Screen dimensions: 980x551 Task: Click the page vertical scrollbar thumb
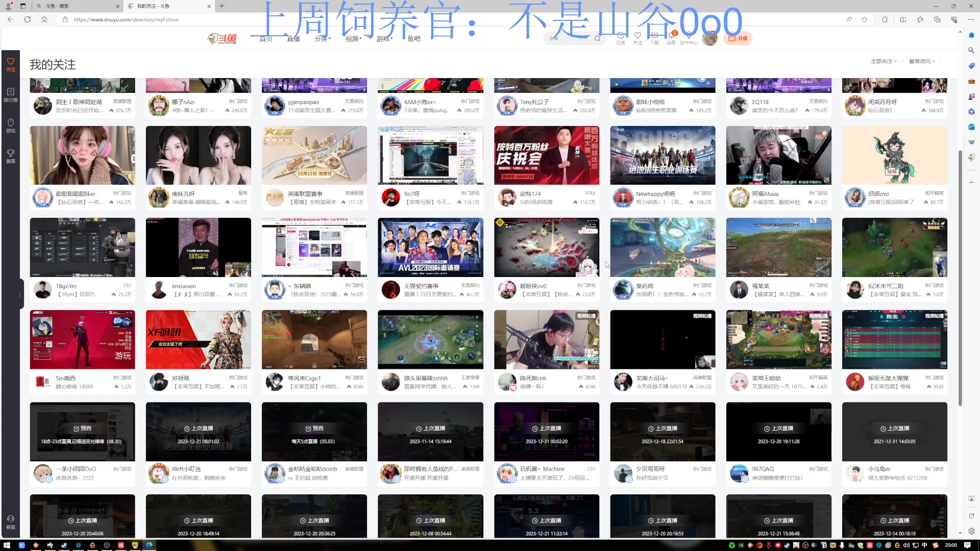(x=960, y=278)
